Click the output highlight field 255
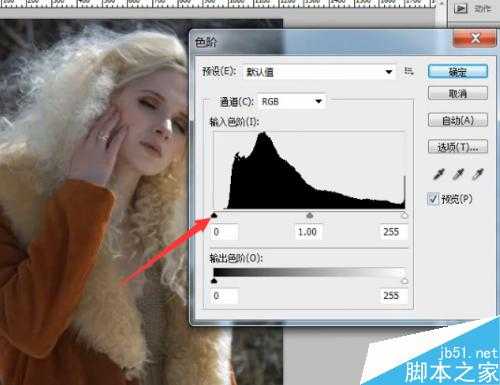Image resolution: width=500 pixels, height=385 pixels. click(x=393, y=296)
